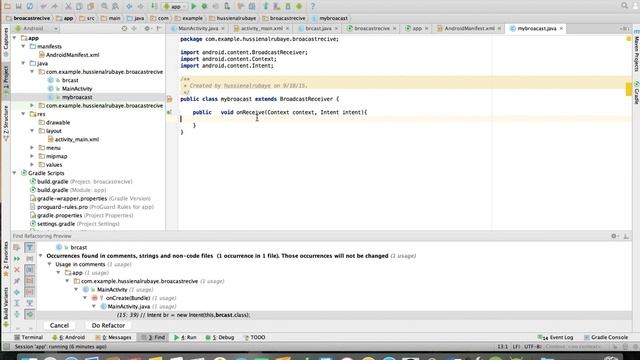Switch to brcast.java editor tab
The height and width of the screenshot is (360, 640).
pos(318,29)
